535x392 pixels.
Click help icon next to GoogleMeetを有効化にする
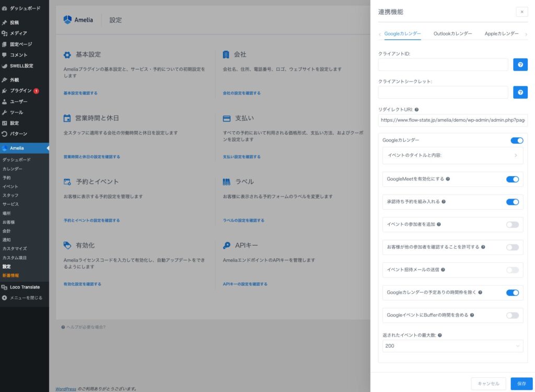448,179
